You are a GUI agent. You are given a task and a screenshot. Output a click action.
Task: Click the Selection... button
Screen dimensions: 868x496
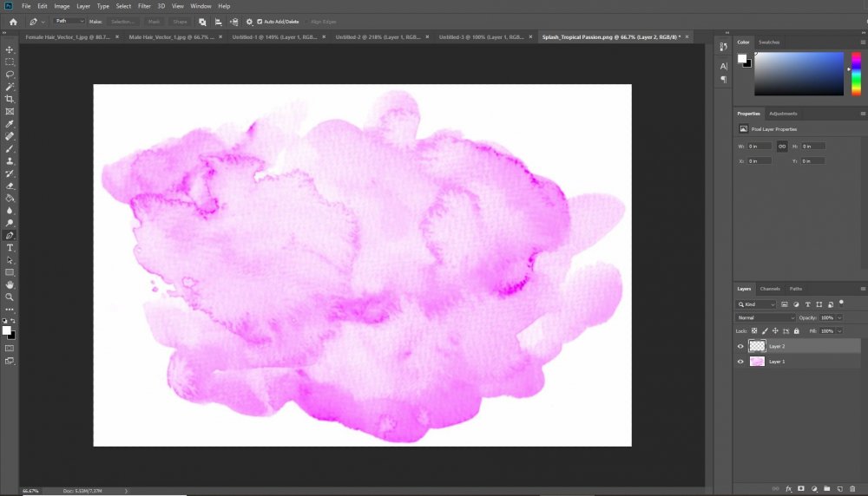122,21
